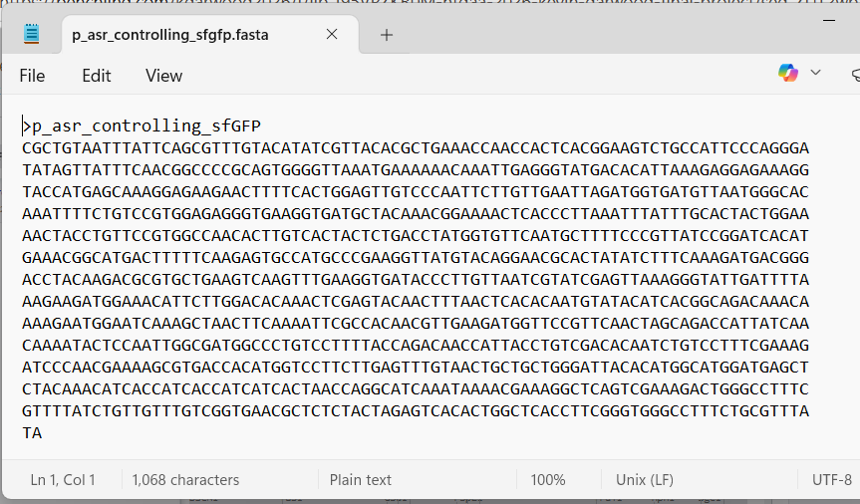860x504 pixels.
Task: Click sequence line starting CAAAATACTCCAATTGG
Action: coord(416,346)
